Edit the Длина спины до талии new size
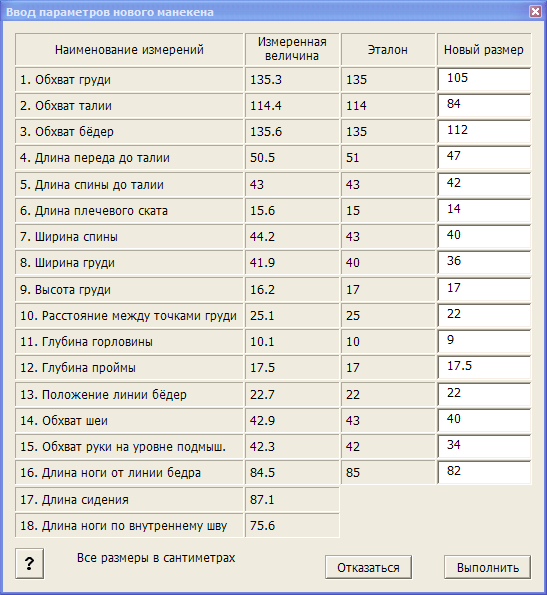Viewport: 547px width, 595px height. [484, 184]
